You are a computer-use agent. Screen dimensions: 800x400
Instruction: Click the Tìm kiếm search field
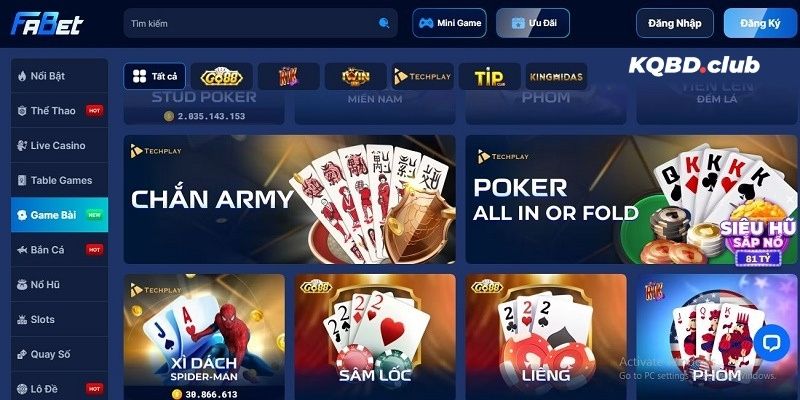(260, 23)
